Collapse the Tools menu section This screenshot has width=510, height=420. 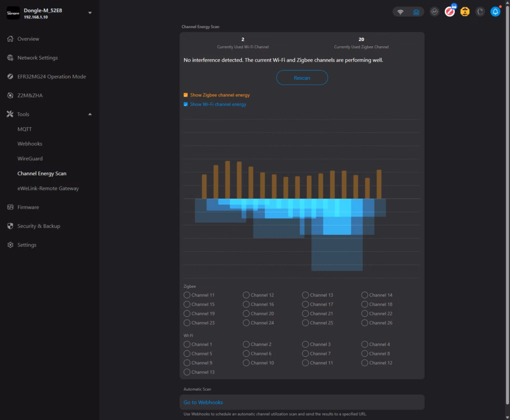click(90, 114)
